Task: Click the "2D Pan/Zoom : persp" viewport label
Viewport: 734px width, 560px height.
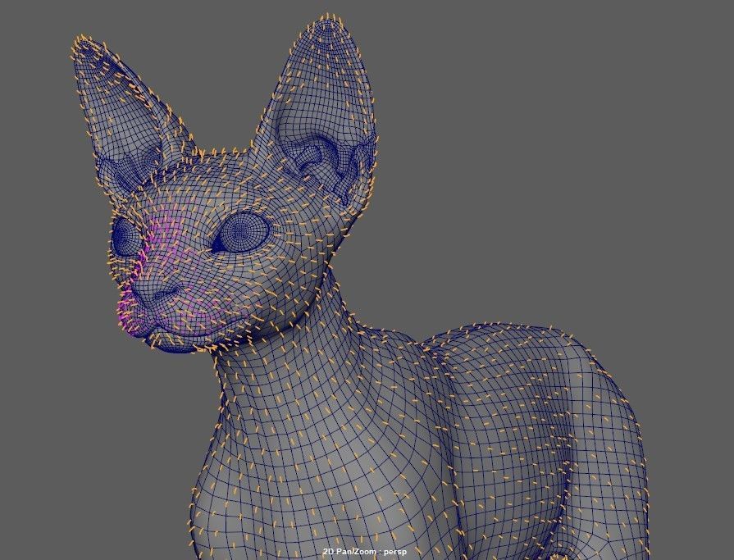Action: point(364,552)
